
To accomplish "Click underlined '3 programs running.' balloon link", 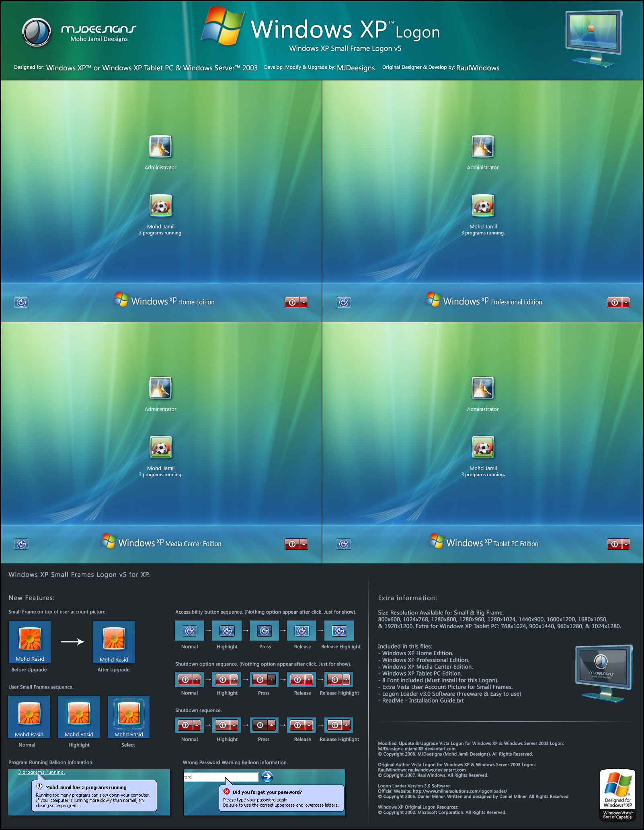I will 41,772.
